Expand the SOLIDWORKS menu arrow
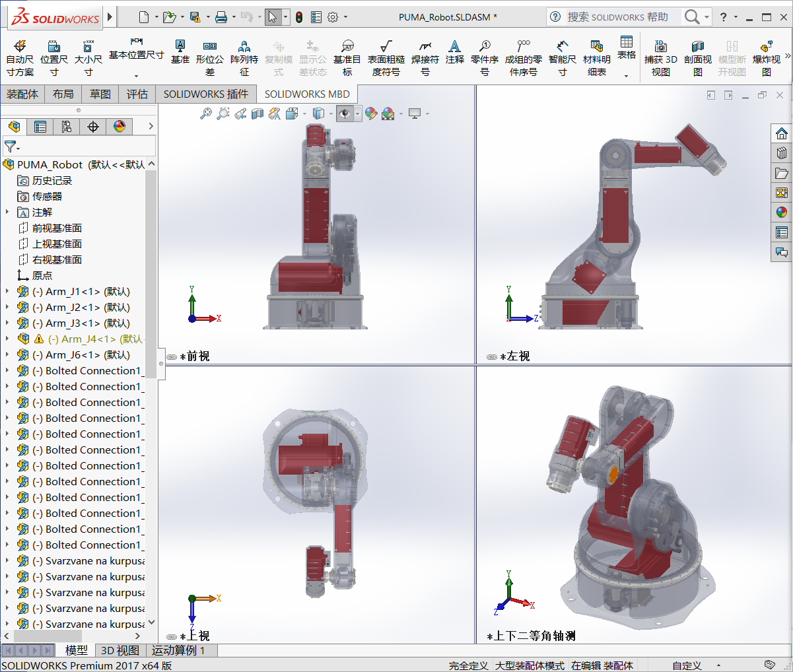The width and height of the screenshot is (793, 672). point(110,17)
